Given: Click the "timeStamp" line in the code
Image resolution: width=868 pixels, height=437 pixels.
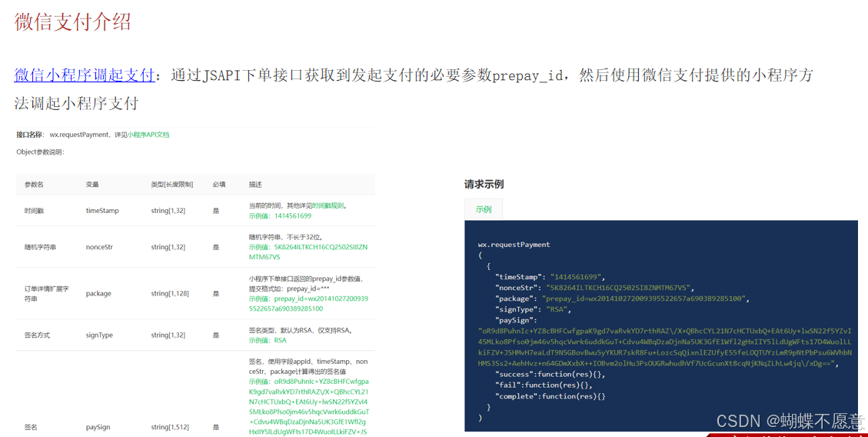Looking at the screenshot, I should pos(550,277).
